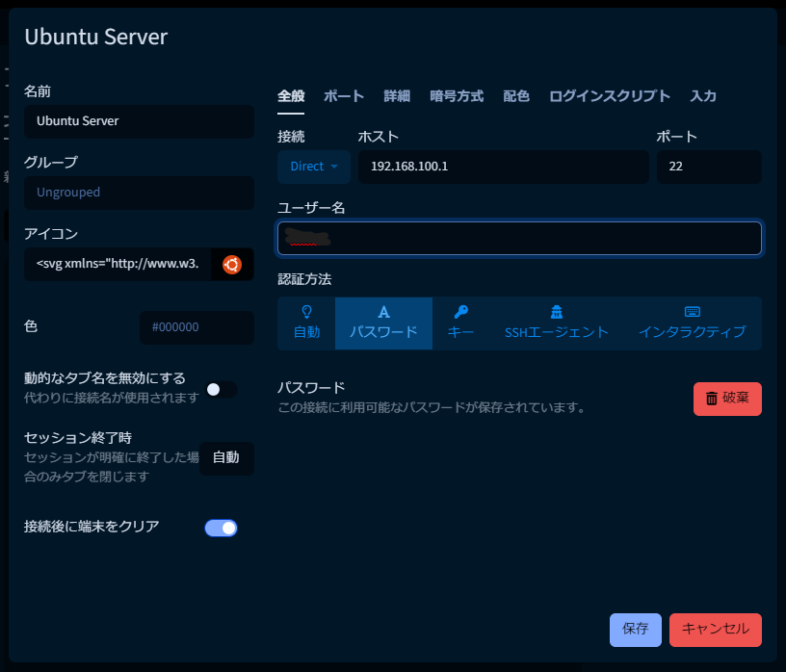
Task: Switch to the 暗号方式 tab
Action: (x=457, y=95)
